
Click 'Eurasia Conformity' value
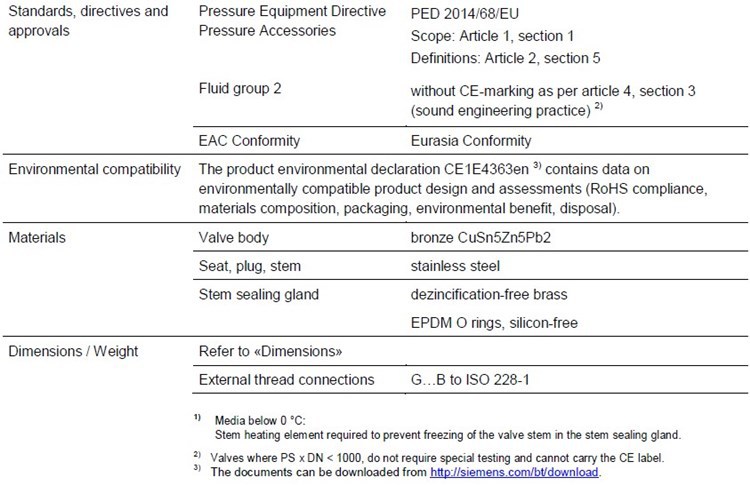(471, 141)
